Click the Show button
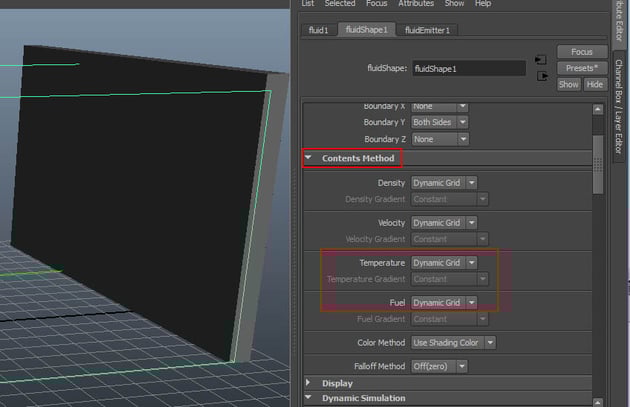The width and height of the screenshot is (630, 407). tap(569, 85)
